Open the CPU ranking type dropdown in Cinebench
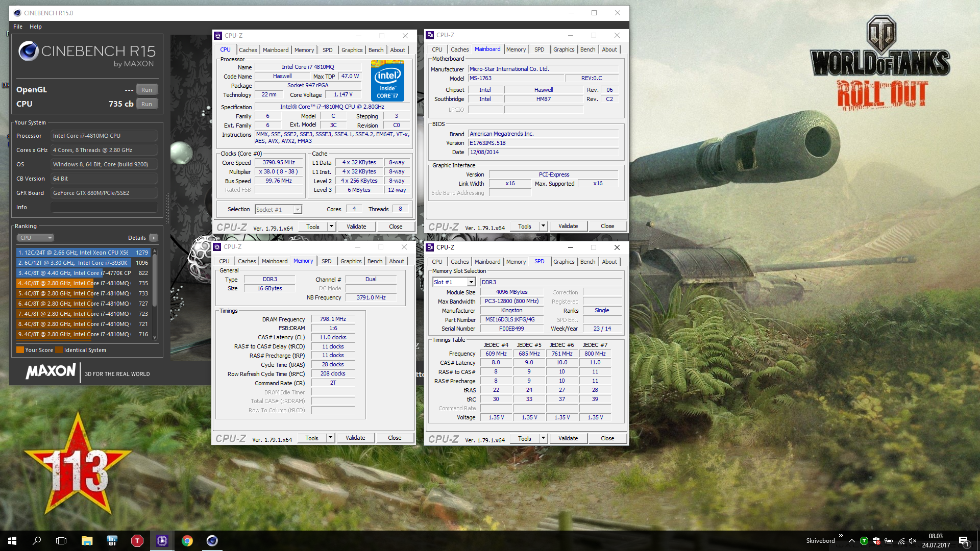The width and height of the screenshot is (980, 551). (x=35, y=238)
